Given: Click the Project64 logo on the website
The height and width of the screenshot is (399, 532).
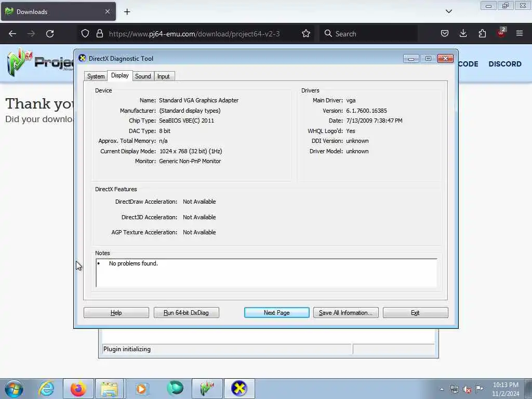Looking at the screenshot, I should click(x=40, y=62).
